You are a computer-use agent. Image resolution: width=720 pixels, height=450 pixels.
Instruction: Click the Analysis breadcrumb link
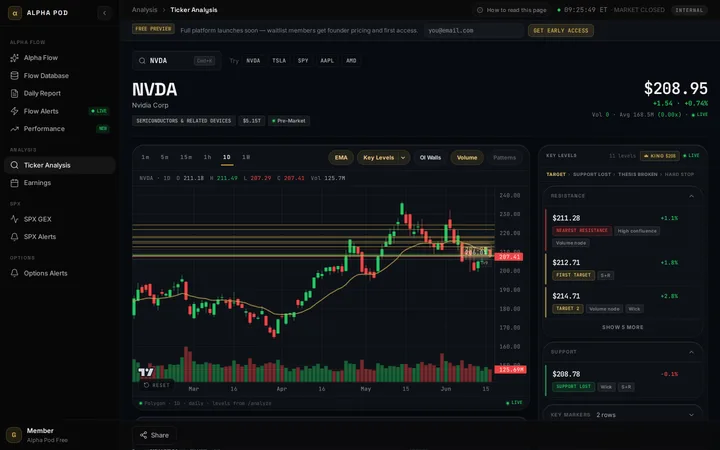144,10
